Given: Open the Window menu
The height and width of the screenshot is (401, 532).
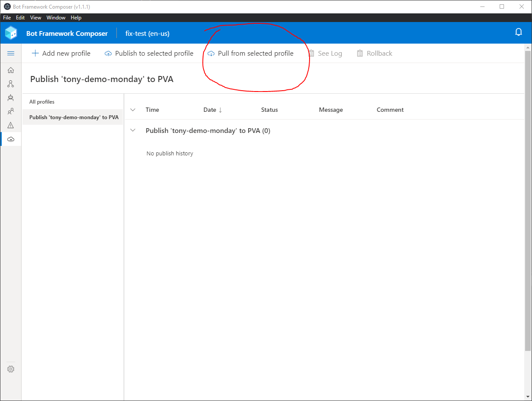Looking at the screenshot, I should tap(56, 18).
